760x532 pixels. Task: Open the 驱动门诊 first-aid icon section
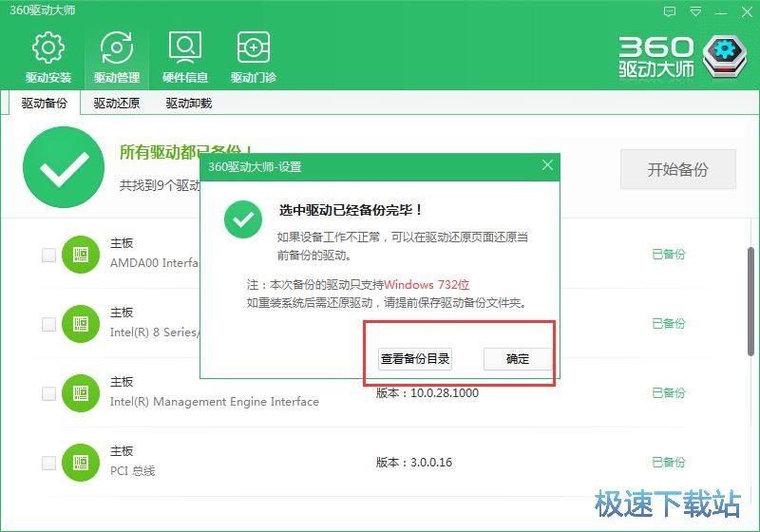pyautogui.click(x=253, y=57)
